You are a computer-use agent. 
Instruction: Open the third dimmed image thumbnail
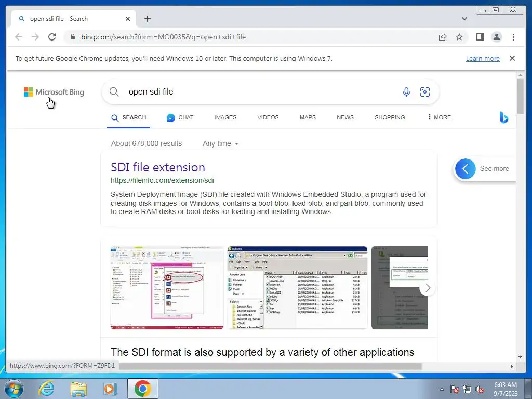pyautogui.click(x=400, y=288)
